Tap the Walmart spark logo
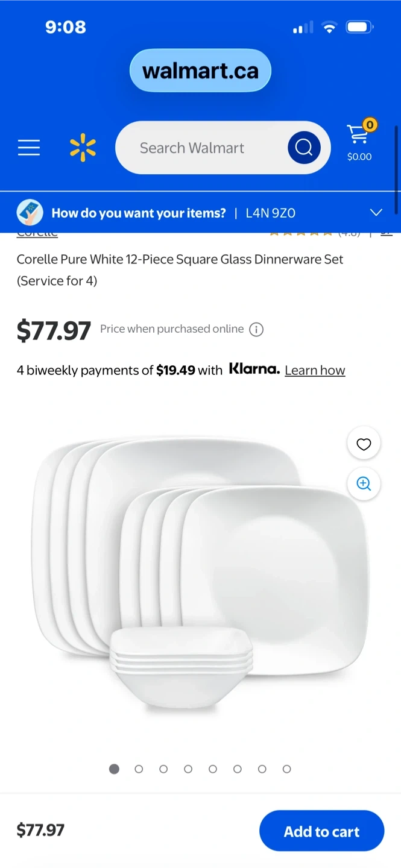This screenshot has height=868, width=401. coord(83,148)
